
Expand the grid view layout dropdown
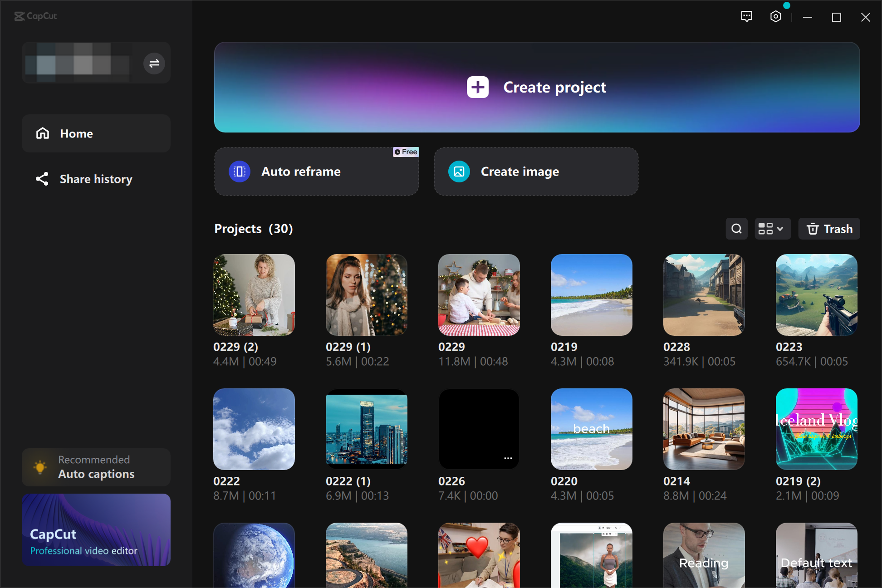(x=772, y=229)
